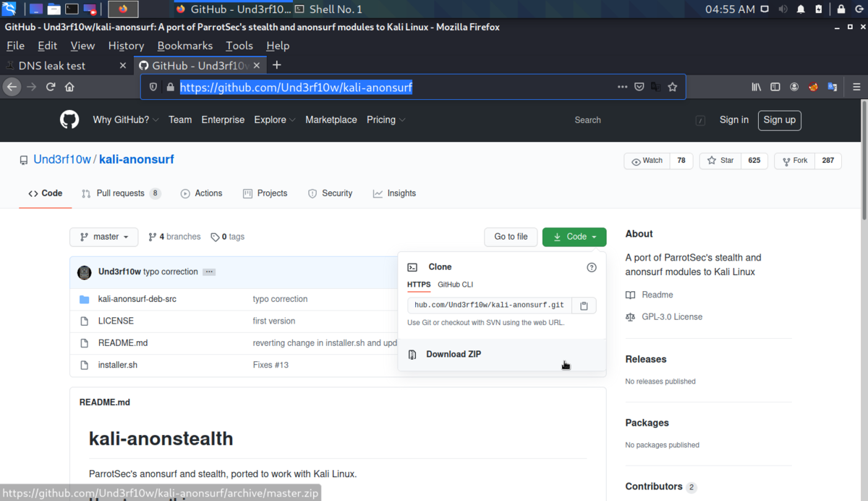This screenshot has width=868, height=501.
Task: Expand the Why GitHub? dropdown
Action: [x=126, y=120]
